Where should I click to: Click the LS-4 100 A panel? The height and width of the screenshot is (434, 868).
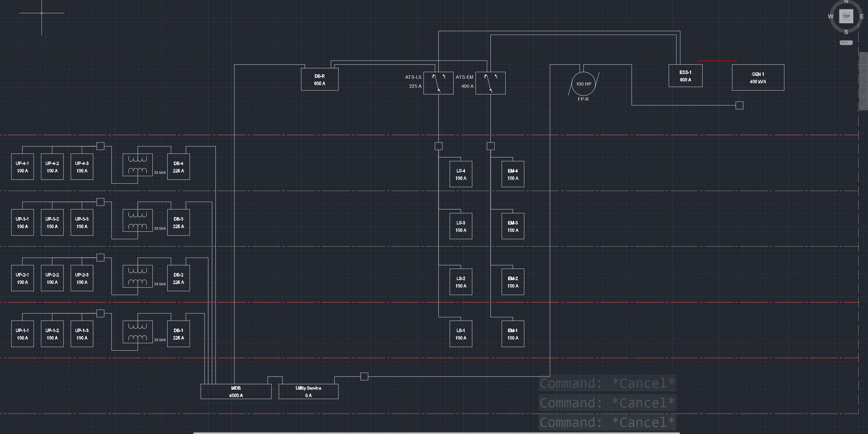(x=461, y=174)
